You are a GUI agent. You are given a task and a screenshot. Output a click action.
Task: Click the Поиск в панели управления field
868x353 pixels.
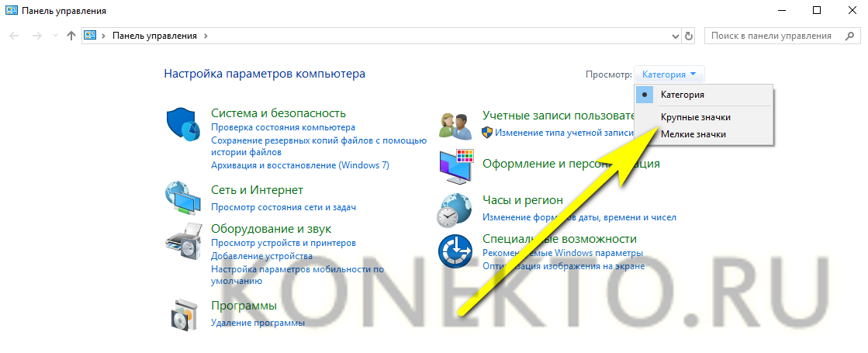[x=772, y=36]
